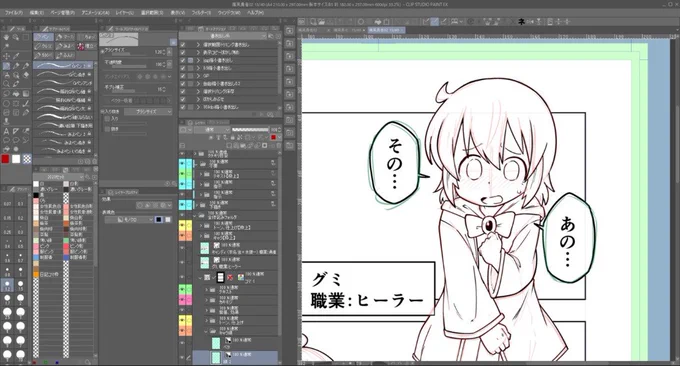Open the アニメーション menu
Screen dimensions: 680x366
tap(95, 13)
